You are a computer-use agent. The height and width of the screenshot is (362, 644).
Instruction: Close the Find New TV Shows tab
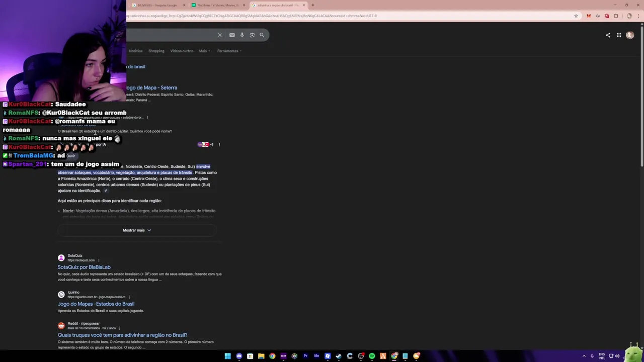tap(244, 5)
